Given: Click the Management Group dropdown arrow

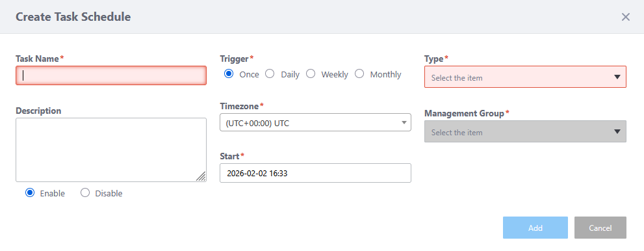Looking at the screenshot, I should 617,131.
